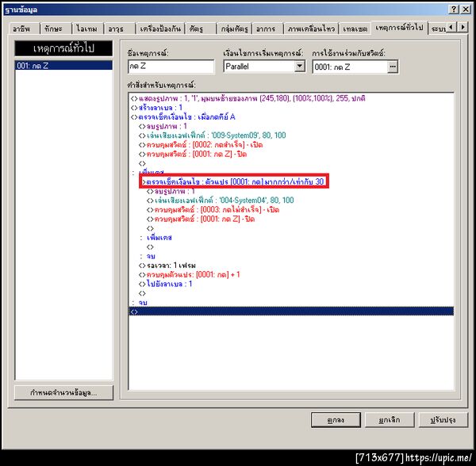Screen dimensions: 476x466
Task: Open the อาชีพ tab
Action: click(x=23, y=29)
